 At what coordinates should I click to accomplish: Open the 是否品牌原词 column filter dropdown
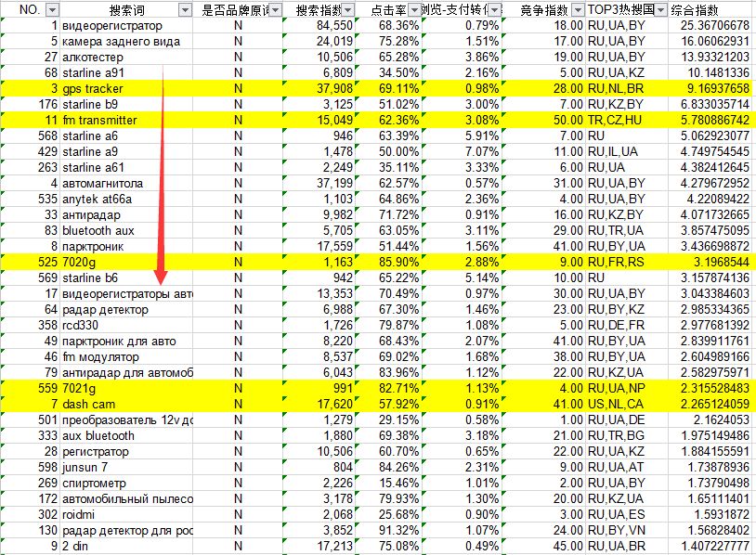[x=275, y=9]
